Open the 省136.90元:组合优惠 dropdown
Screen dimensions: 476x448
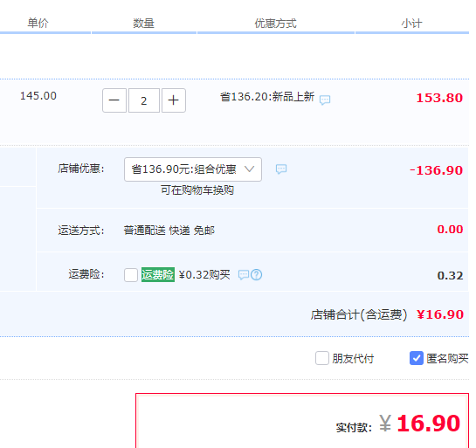pos(193,169)
